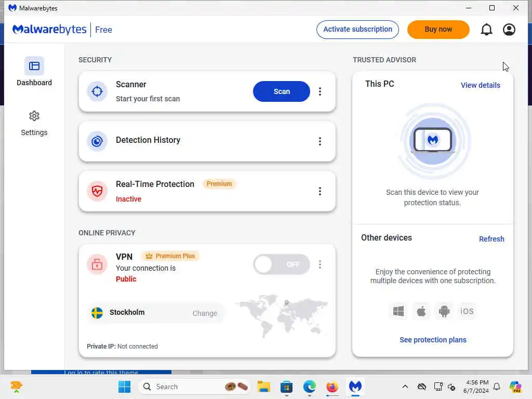Image resolution: width=532 pixels, height=399 pixels.
Task: Open File Explorer from the taskbar
Action: 263,387
